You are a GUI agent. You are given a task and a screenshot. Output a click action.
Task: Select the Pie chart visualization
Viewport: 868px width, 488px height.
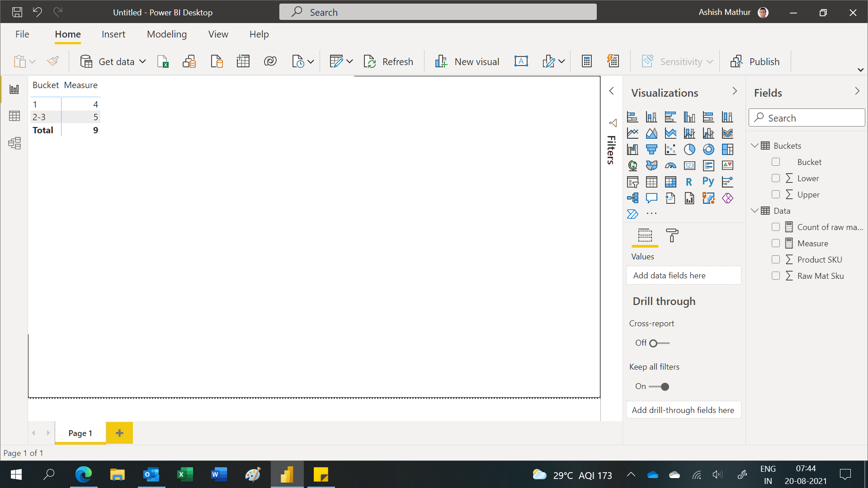tap(689, 149)
